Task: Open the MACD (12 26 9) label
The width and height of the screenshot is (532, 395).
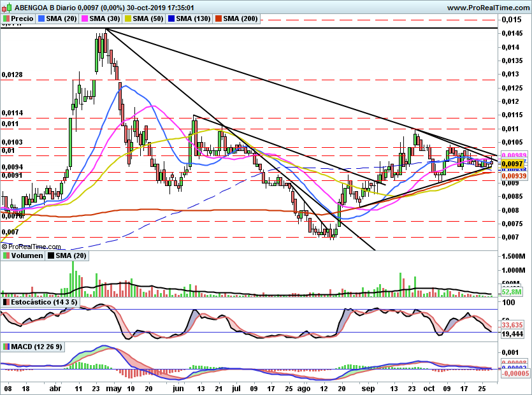Action: (x=32, y=347)
